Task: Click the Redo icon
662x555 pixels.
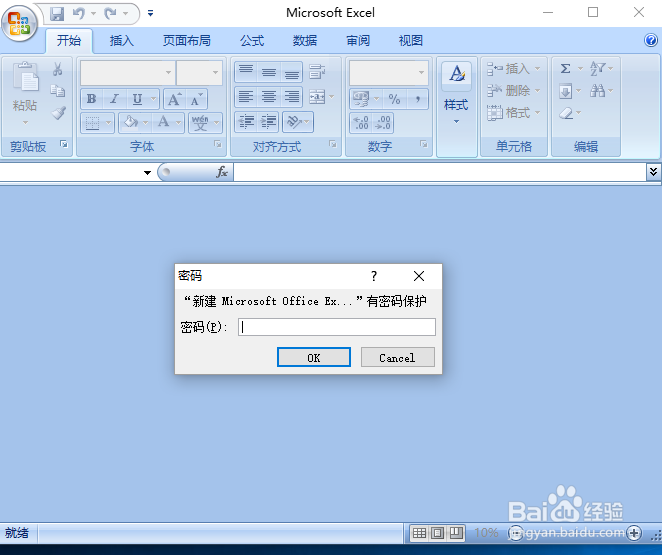Action: (111, 14)
